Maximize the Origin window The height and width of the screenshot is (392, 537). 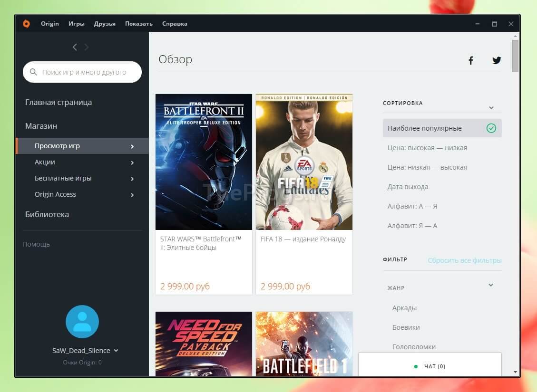pyautogui.click(x=495, y=24)
